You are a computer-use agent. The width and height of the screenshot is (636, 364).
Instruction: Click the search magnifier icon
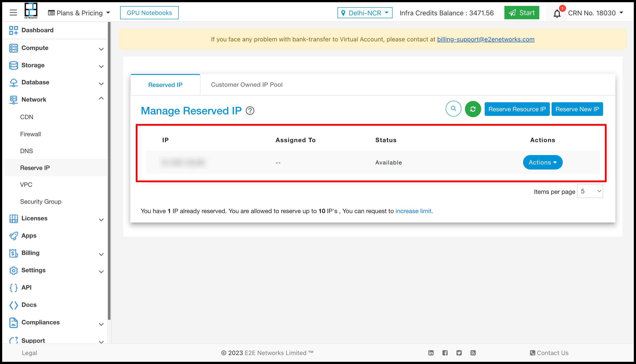(x=453, y=109)
